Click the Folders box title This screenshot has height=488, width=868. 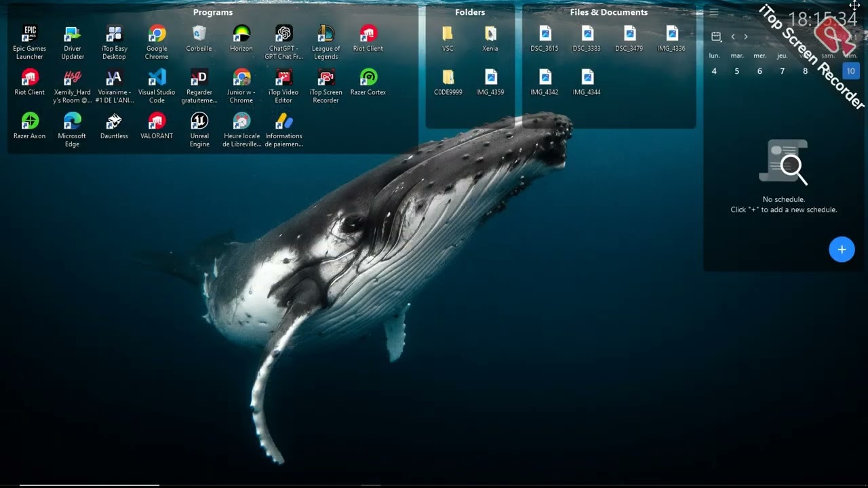tap(470, 12)
